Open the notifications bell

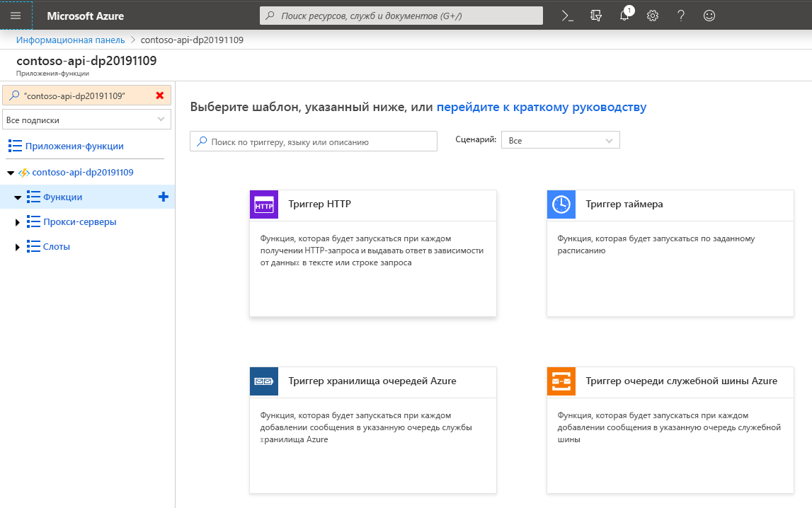(624, 16)
